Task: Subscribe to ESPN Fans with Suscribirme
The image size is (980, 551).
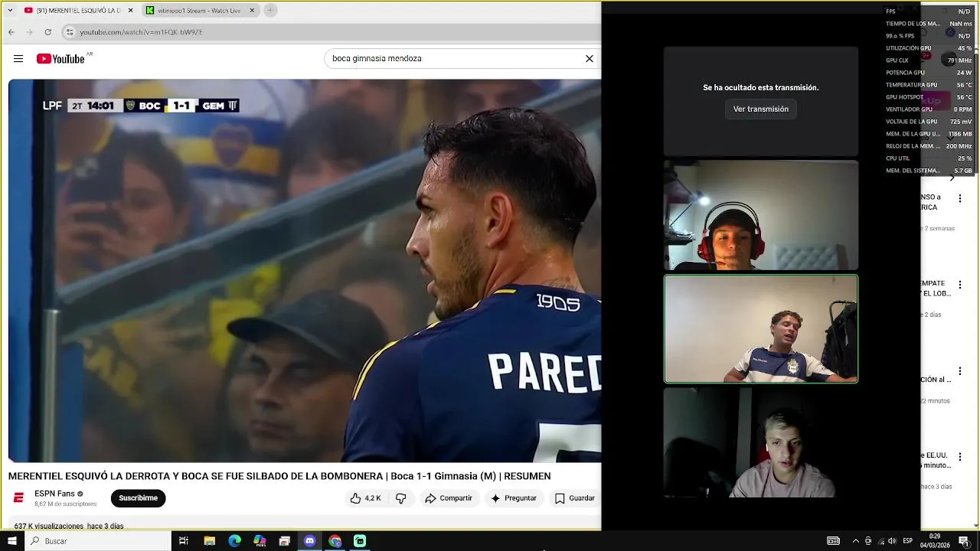Action: coord(138,498)
